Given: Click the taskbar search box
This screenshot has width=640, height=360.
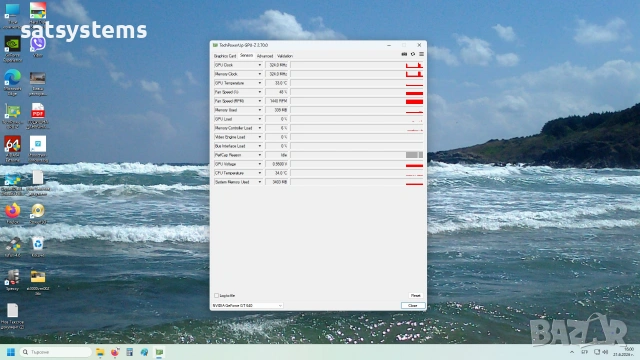Looking at the screenshot, I should (56, 352).
